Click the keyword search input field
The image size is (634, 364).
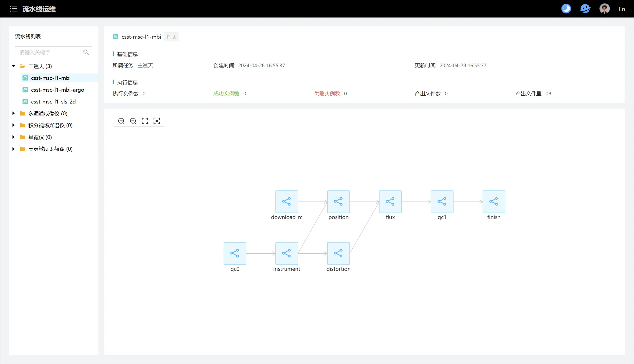(48, 52)
